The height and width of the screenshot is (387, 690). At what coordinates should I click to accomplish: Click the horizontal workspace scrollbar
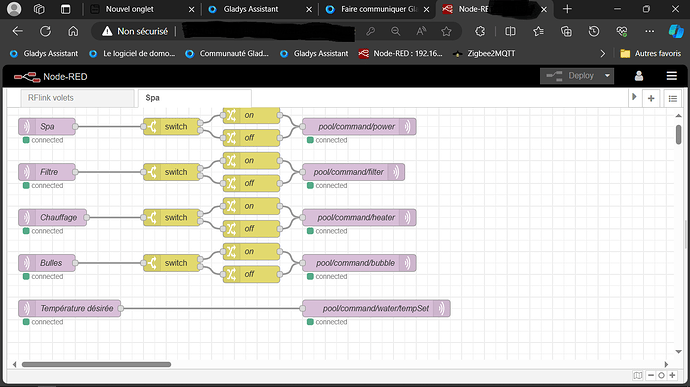(96, 365)
